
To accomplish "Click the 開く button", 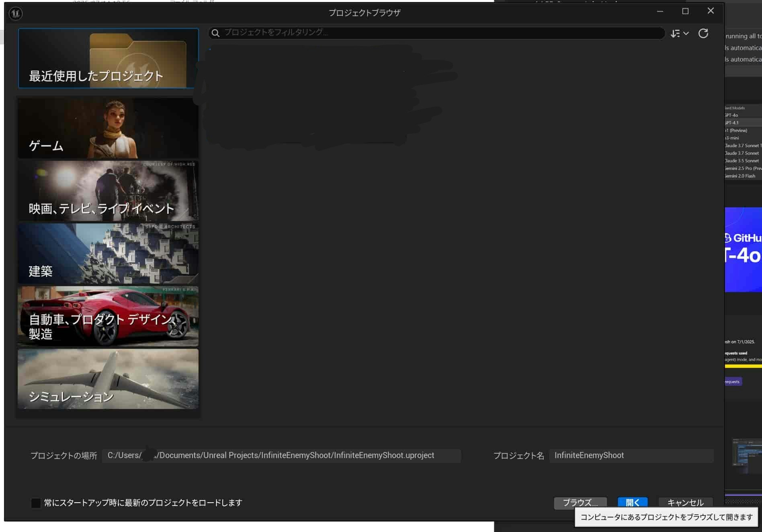I will pos(633,503).
